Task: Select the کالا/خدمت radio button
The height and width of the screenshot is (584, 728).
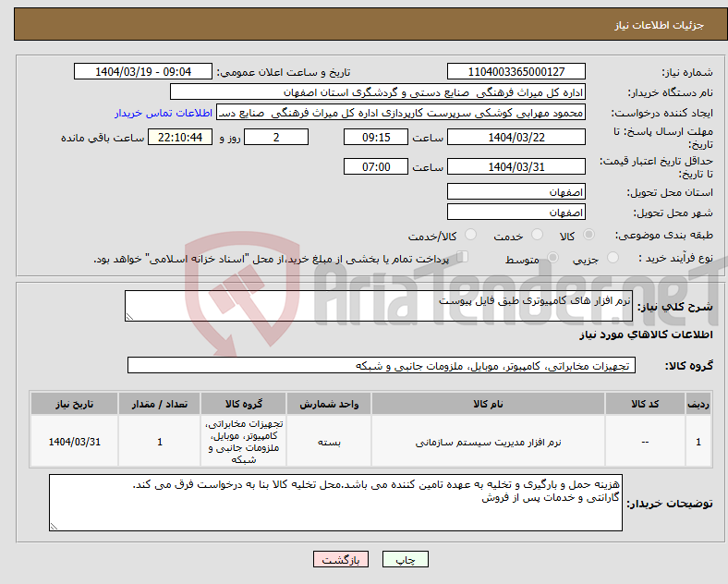Action: tap(471, 235)
